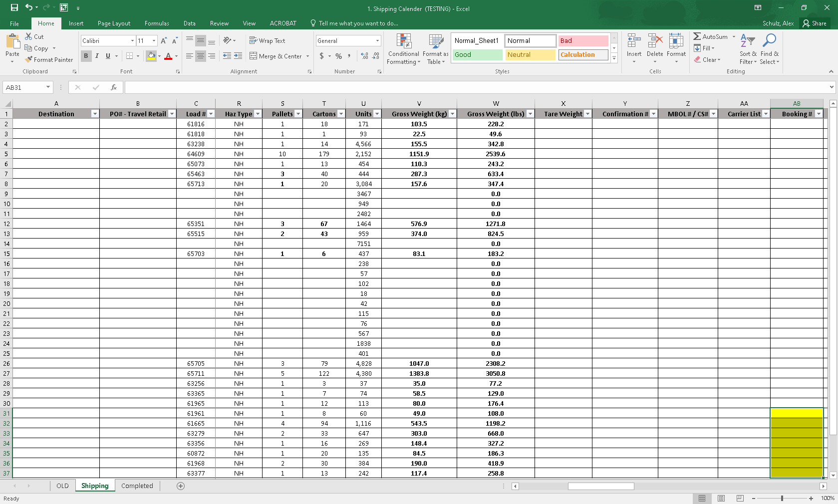Add a new worksheet with the plus button
This screenshot has width=838, height=504.
point(180,486)
